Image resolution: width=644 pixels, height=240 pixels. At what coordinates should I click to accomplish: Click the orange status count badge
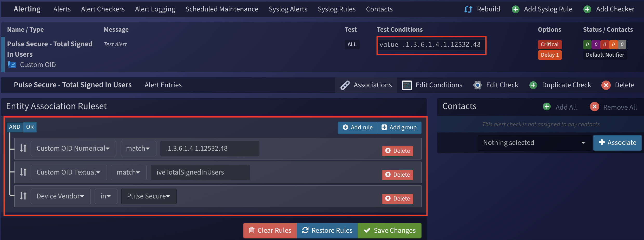(613, 44)
